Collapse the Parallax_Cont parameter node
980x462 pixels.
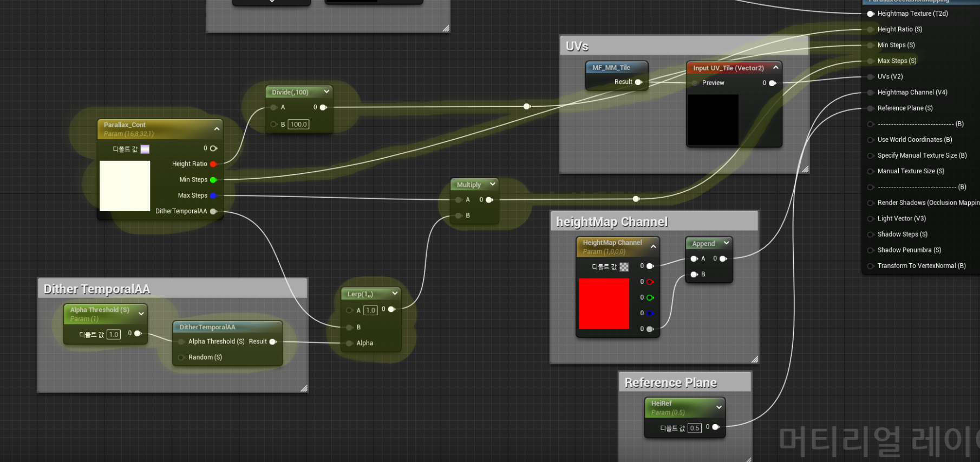(x=217, y=129)
